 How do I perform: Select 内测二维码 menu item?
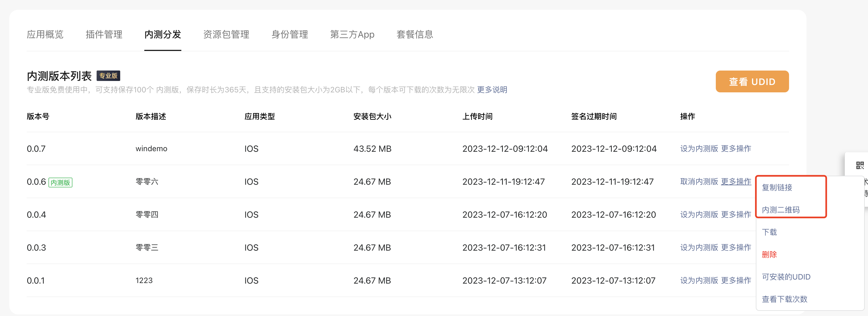point(780,210)
